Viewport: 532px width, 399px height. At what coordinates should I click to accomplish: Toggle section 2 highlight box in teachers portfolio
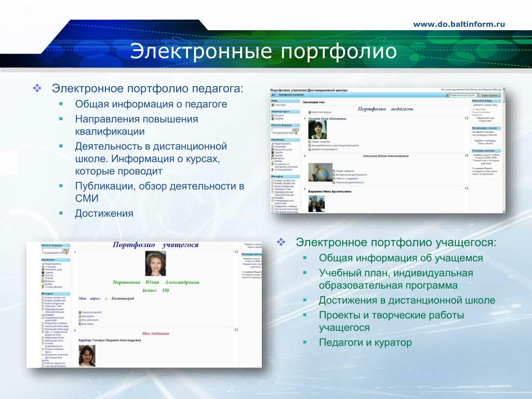click(467, 155)
